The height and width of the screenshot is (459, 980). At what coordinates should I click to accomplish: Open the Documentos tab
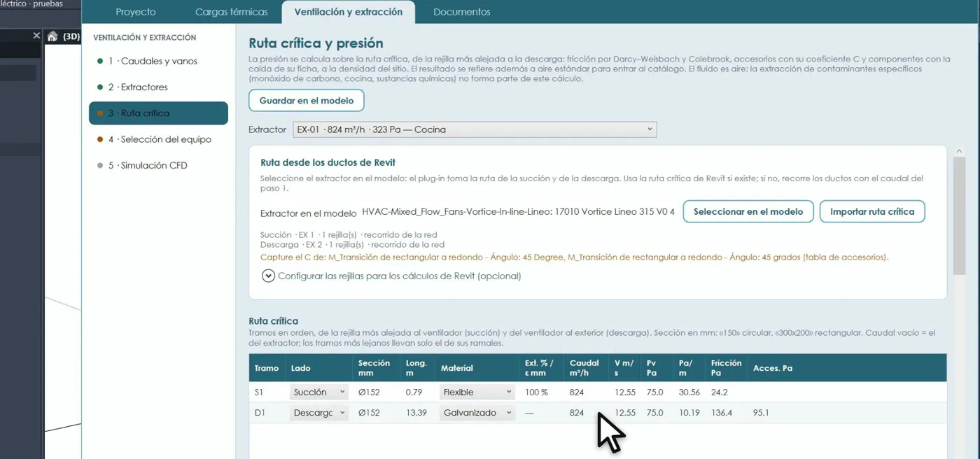(x=461, y=12)
